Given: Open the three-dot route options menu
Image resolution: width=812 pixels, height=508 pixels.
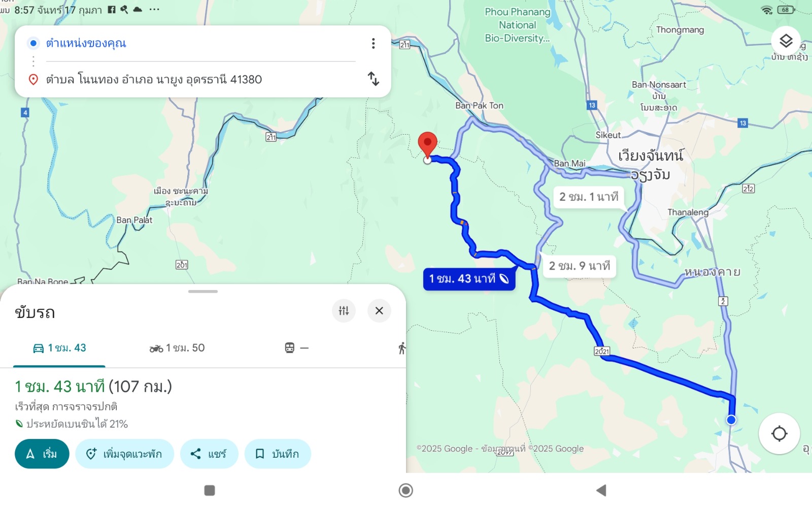Looking at the screenshot, I should pos(373,43).
